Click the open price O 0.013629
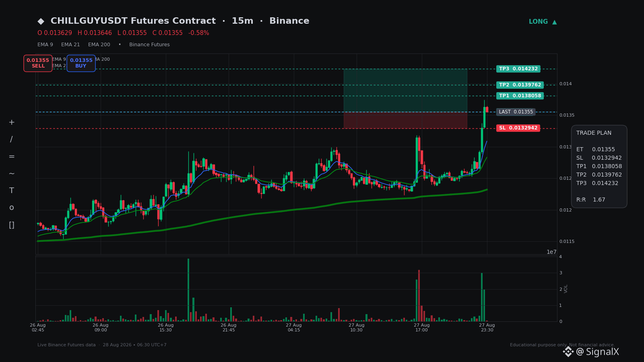The image size is (644, 362). (x=55, y=33)
